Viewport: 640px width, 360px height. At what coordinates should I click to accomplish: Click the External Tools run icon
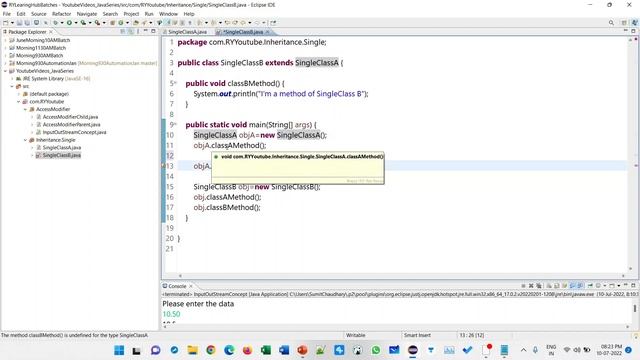tap(97, 23)
